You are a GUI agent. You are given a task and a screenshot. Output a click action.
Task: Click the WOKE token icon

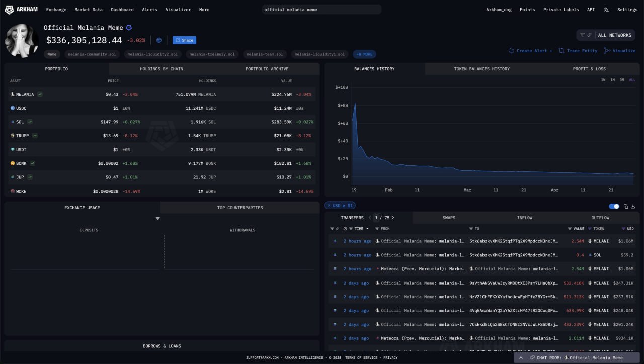click(x=13, y=191)
